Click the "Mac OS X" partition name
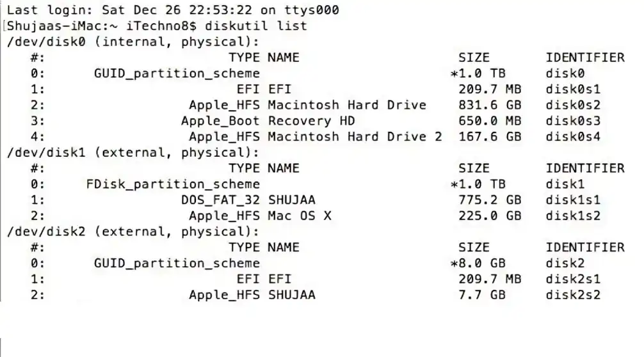The height and width of the screenshot is (357, 644). pyautogui.click(x=300, y=216)
